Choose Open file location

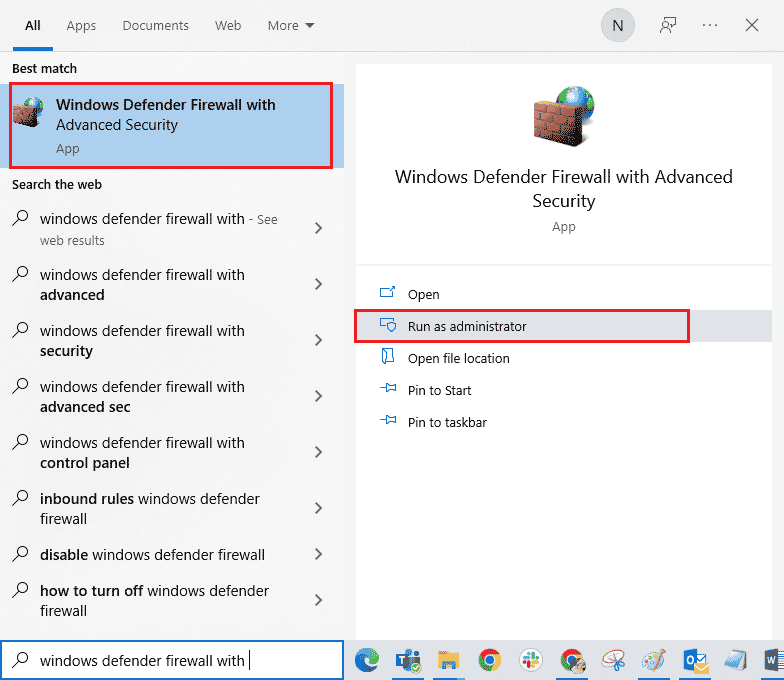564,358
